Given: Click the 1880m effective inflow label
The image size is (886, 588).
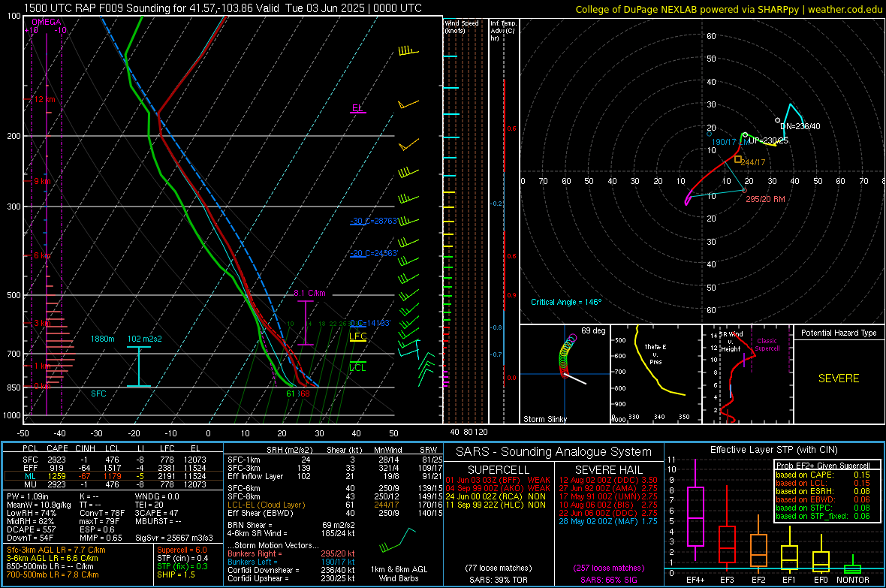Looking at the screenshot, I should [x=102, y=339].
